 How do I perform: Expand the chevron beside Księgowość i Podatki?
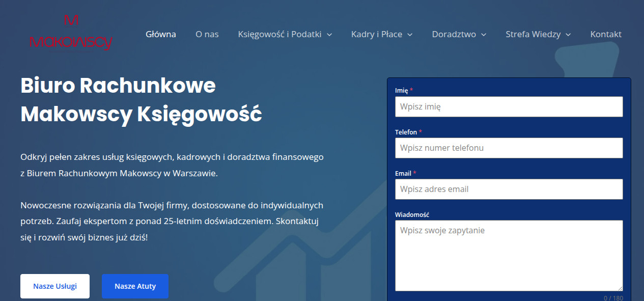329,35
